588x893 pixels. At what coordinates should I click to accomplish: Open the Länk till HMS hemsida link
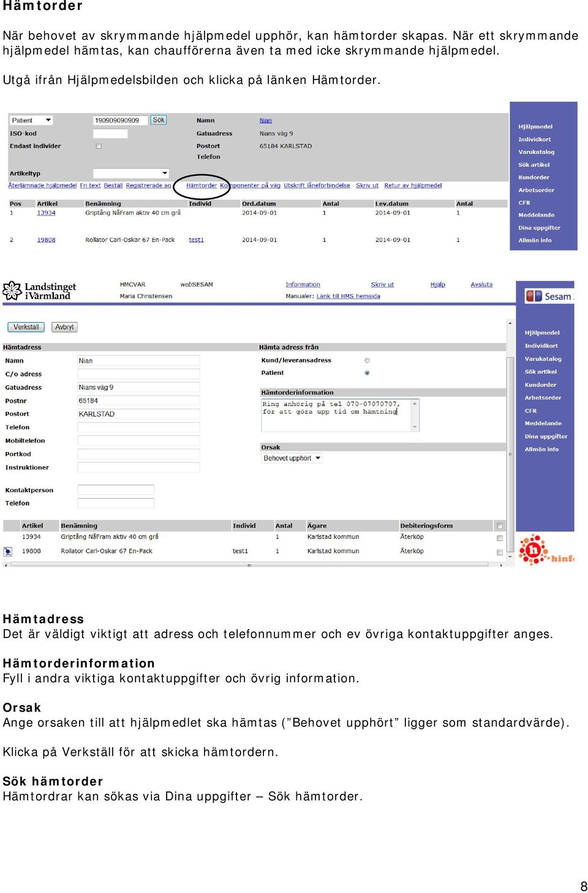pos(348,296)
